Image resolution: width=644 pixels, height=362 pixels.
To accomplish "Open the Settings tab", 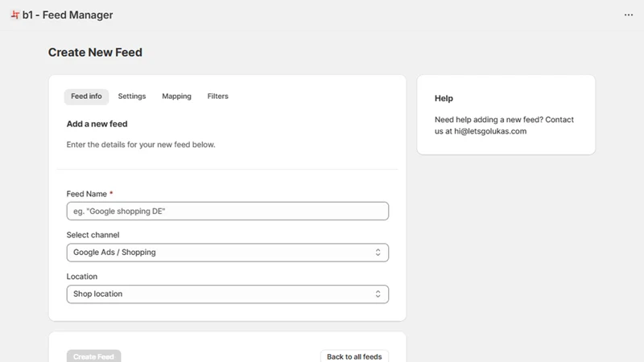I will click(132, 97).
